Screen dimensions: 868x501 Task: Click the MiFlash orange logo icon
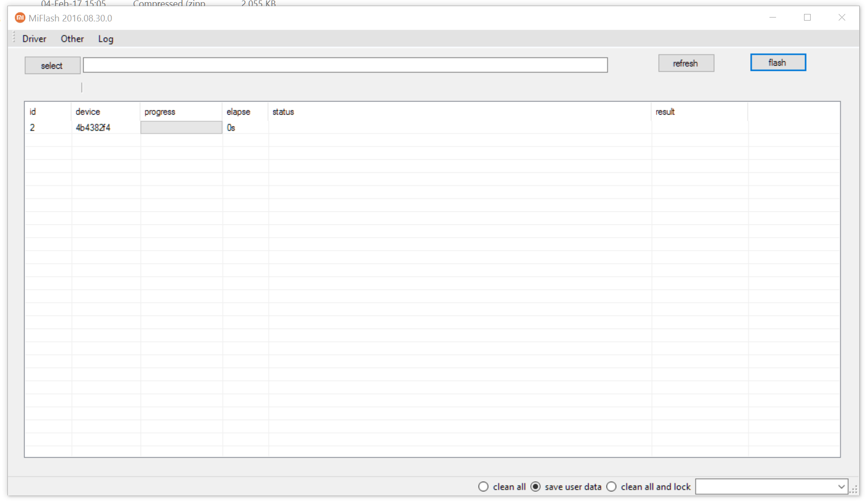coord(20,18)
